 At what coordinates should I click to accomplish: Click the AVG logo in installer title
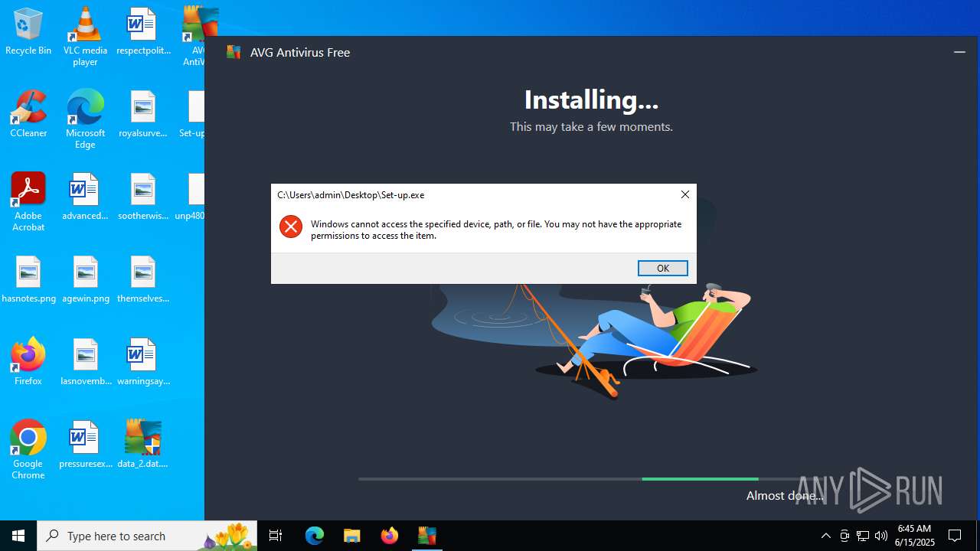point(234,52)
